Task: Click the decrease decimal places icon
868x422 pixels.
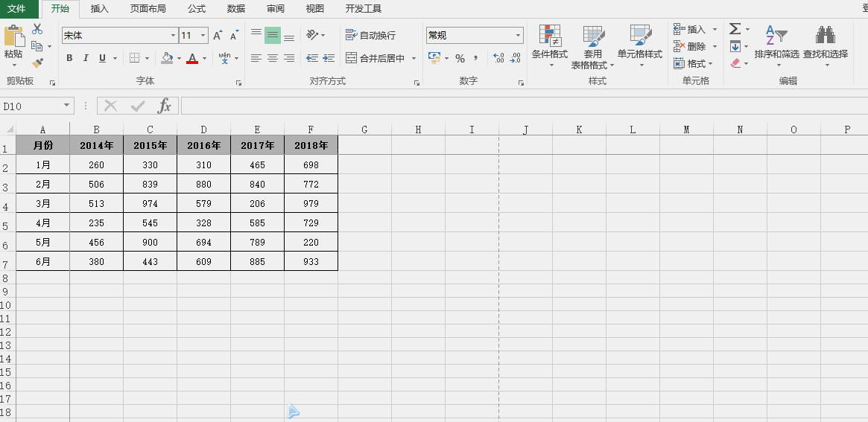Action: click(x=516, y=58)
